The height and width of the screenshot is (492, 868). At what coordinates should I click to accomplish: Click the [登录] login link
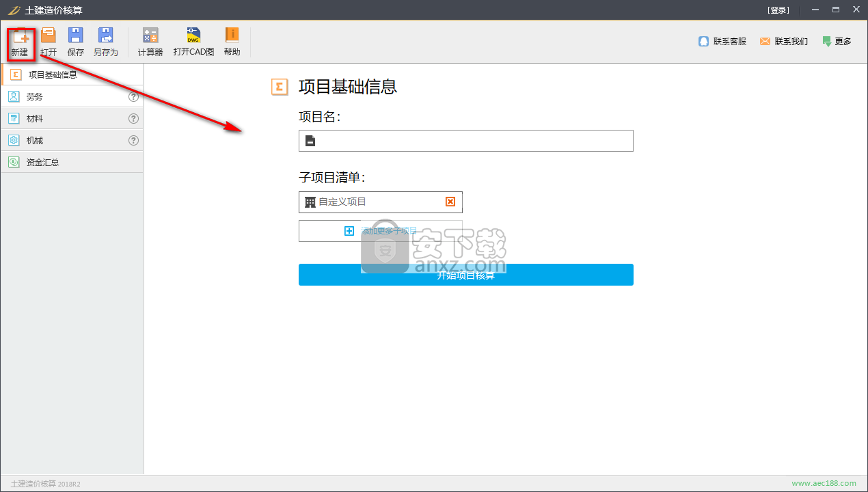(x=778, y=10)
